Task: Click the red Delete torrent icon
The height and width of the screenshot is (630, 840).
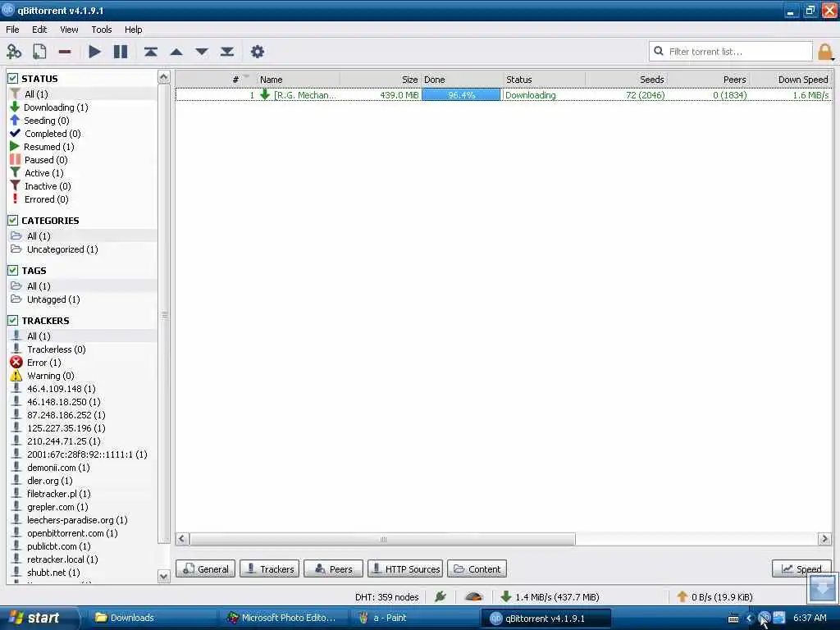Action: 65,52
